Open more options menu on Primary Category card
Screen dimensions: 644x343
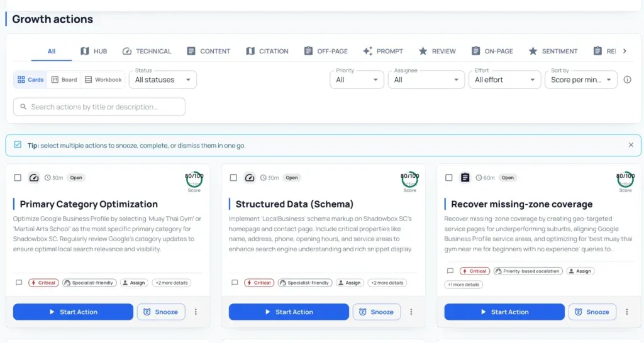click(x=196, y=312)
